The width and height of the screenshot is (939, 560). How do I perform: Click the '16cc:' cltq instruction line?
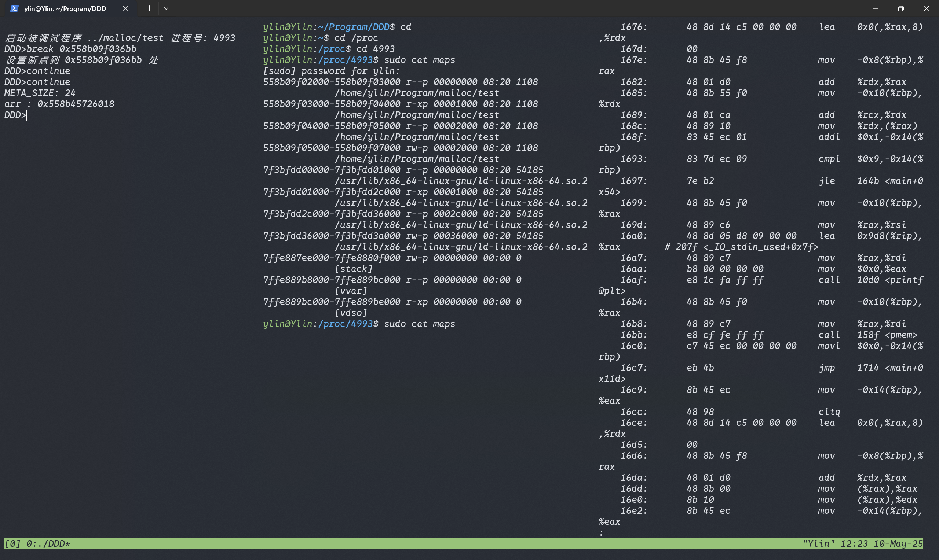(x=730, y=412)
